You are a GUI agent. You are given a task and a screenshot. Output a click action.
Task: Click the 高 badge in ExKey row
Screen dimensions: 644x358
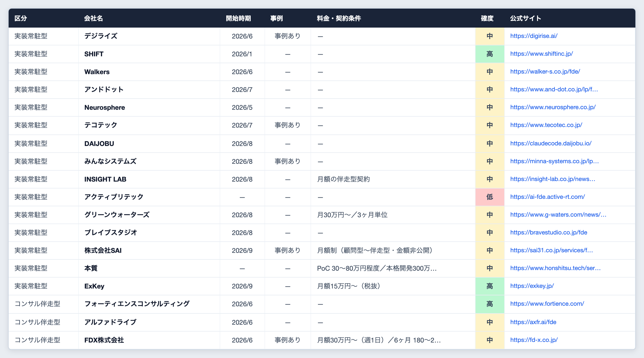[490, 286]
